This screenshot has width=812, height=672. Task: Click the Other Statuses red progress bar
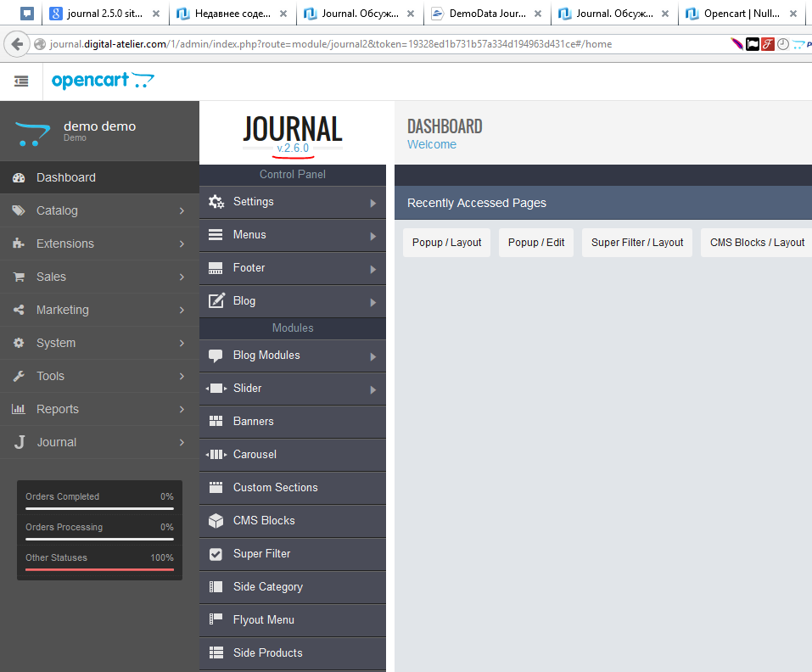coord(99,569)
